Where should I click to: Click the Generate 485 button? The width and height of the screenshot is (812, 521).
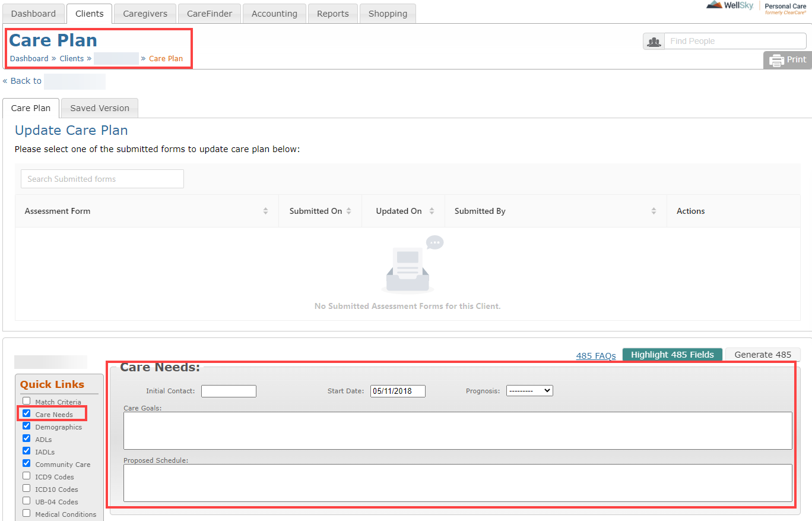[763, 355]
